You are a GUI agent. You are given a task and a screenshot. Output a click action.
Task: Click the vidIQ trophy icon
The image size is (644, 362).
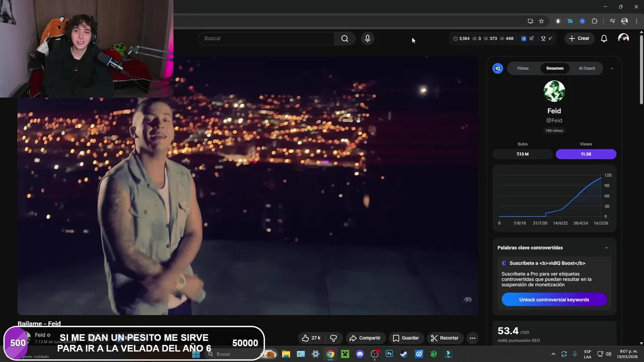tap(543, 38)
